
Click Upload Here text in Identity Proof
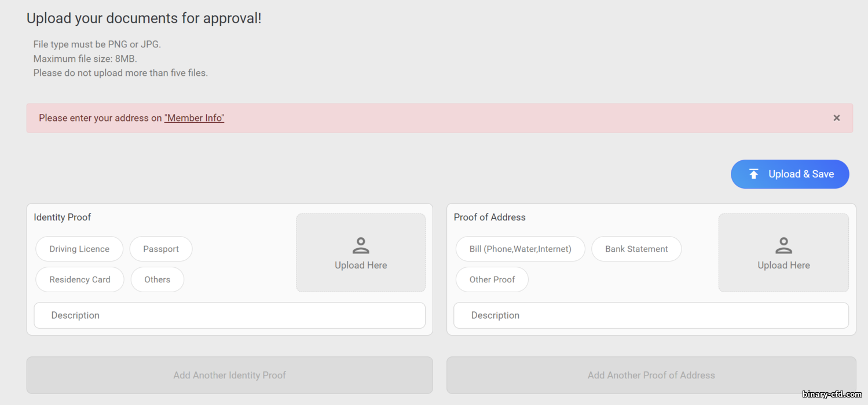[x=361, y=266]
